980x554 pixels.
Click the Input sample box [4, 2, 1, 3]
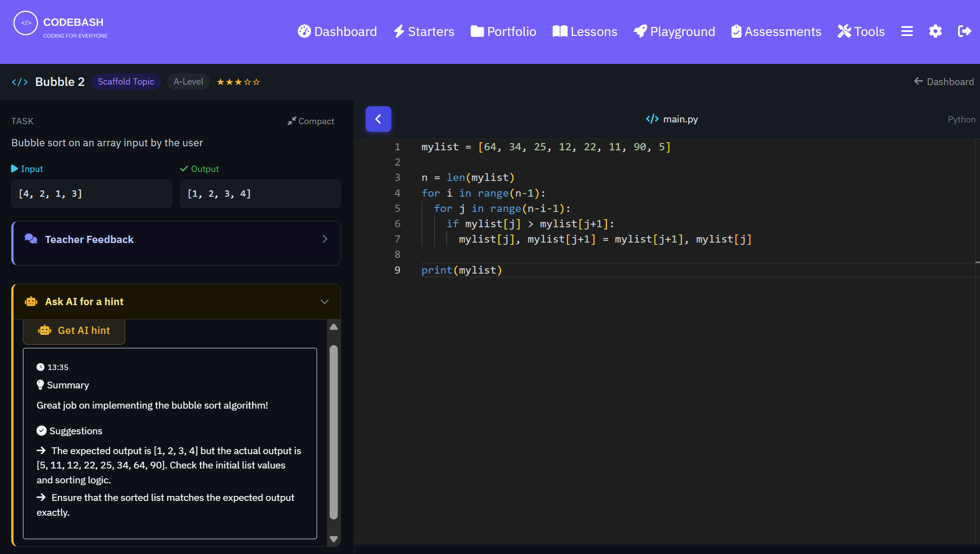(91, 194)
